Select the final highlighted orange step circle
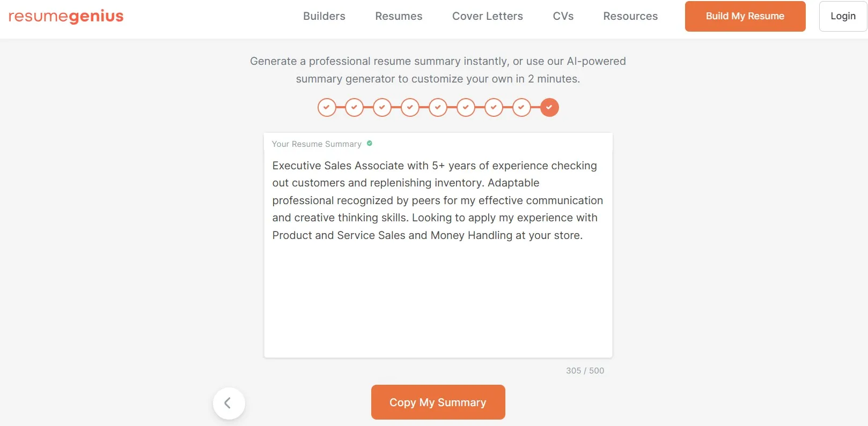The height and width of the screenshot is (426, 868). (x=549, y=107)
